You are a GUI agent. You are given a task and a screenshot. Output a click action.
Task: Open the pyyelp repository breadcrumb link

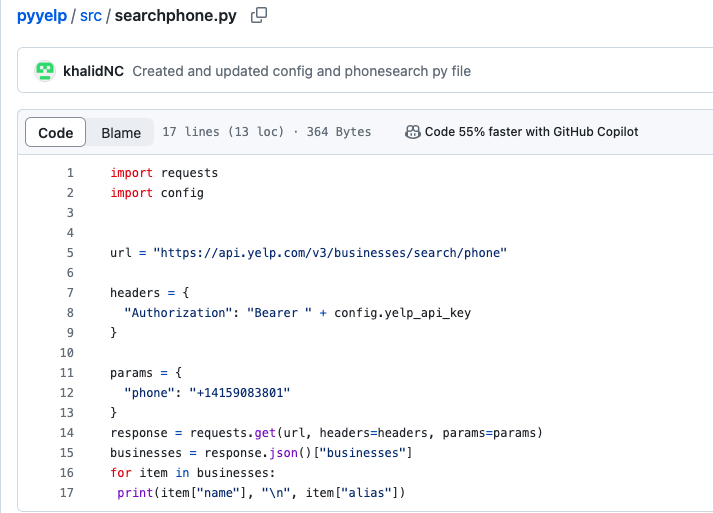tap(41, 17)
